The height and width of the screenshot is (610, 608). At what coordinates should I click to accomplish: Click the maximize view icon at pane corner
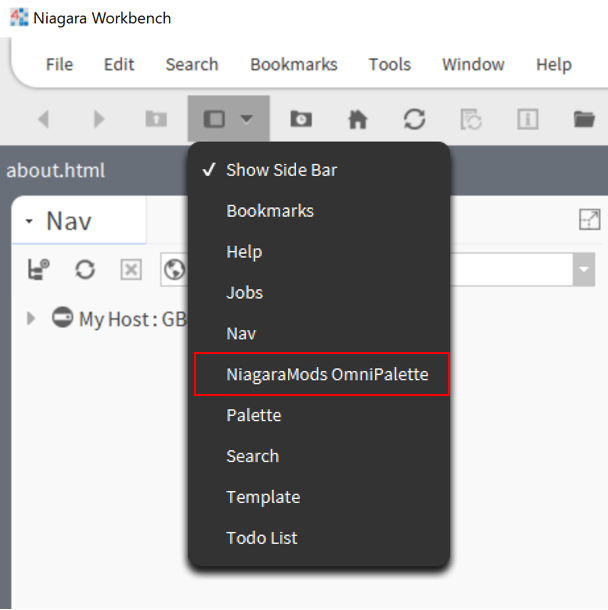click(589, 220)
